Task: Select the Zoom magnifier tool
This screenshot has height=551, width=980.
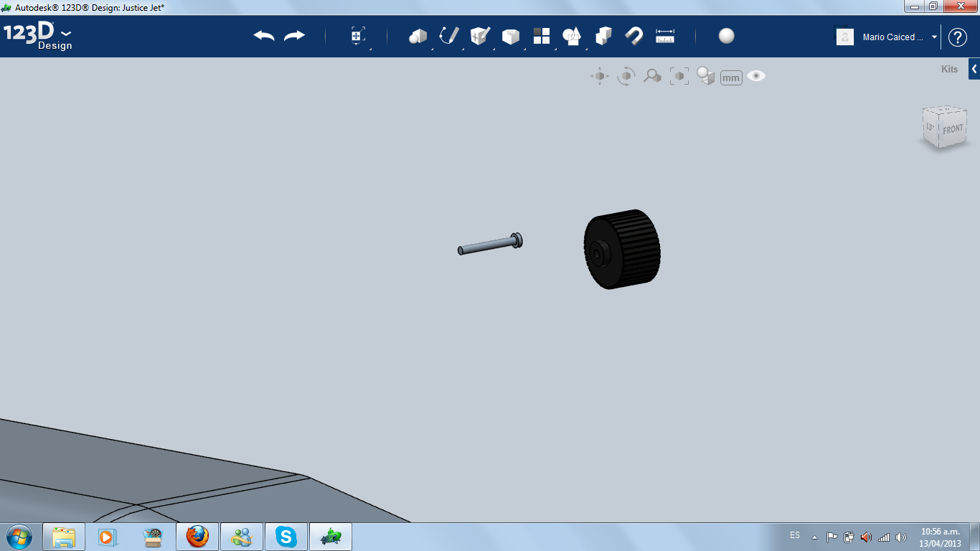Action: pyautogui.click(x=652, y=75)
